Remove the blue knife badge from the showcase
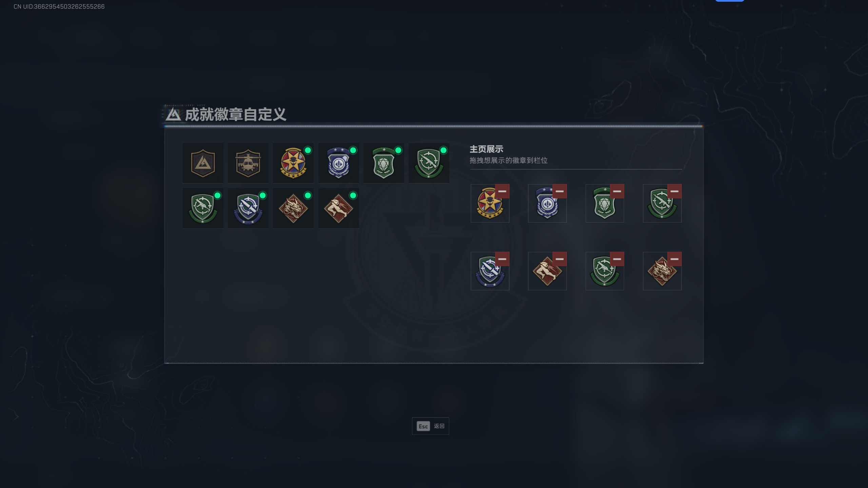 pyautogui.click(x=502, y=259)
